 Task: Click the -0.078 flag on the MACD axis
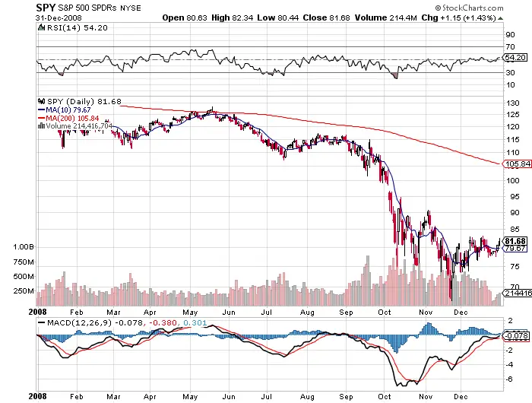(515, 335)
